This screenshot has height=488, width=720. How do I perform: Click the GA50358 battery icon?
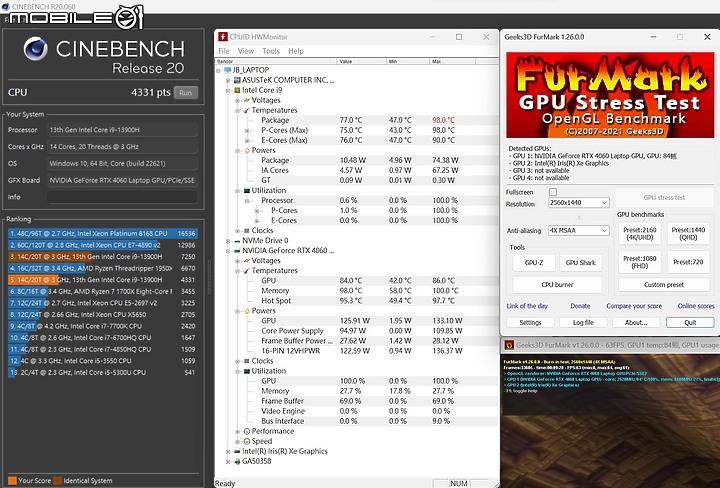click(237, 461)
